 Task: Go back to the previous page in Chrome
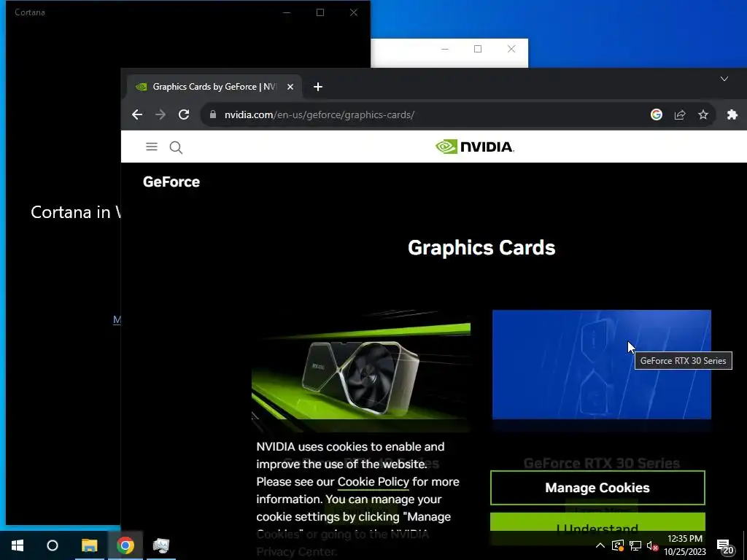tap(137, 114)
